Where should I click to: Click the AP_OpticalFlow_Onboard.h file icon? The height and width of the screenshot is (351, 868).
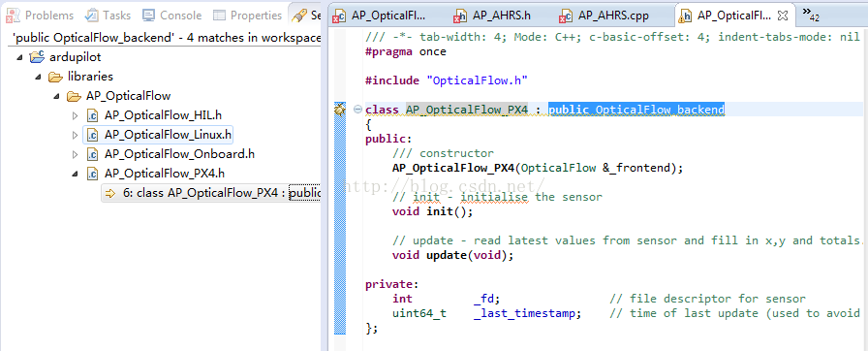[92, 154]
